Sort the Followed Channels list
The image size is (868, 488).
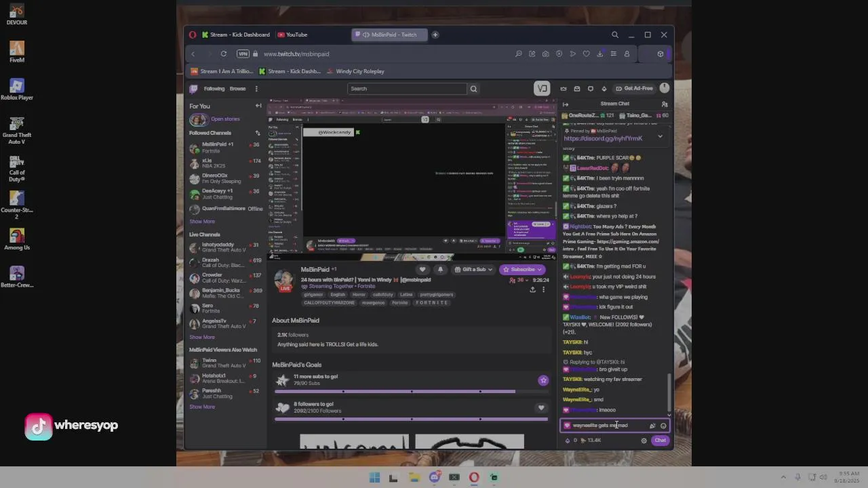258,133
